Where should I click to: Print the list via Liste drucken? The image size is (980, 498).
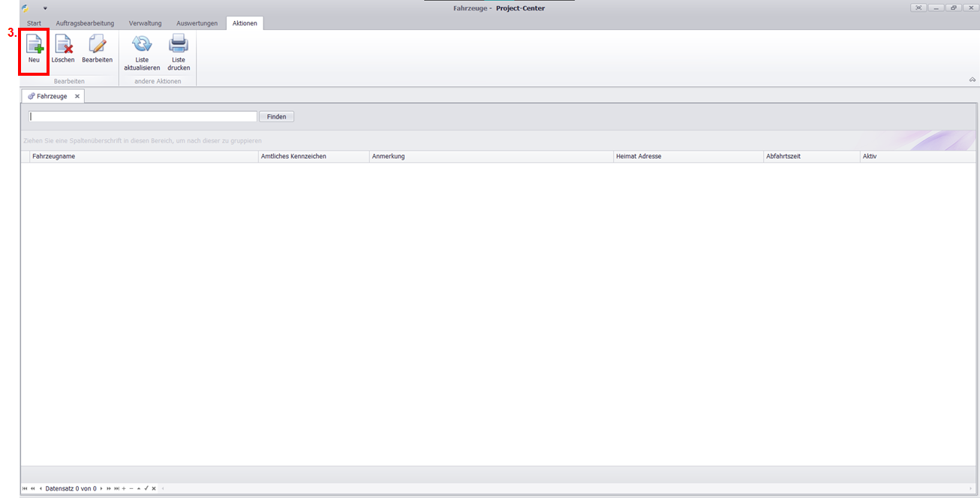point(179,53)
